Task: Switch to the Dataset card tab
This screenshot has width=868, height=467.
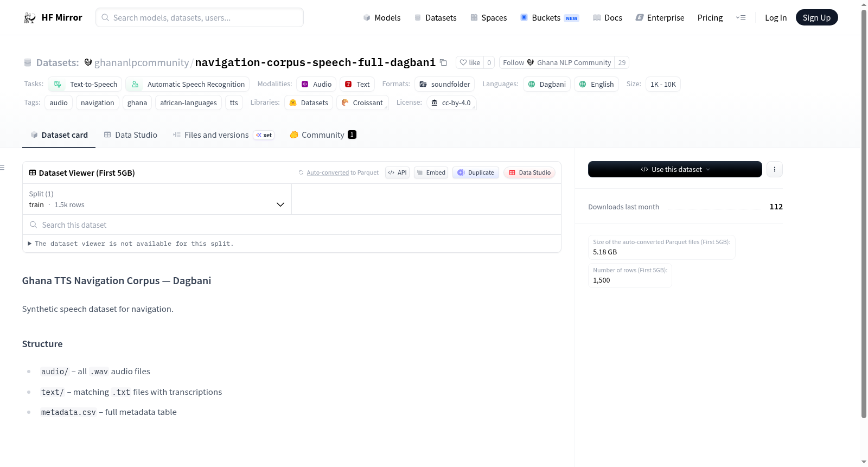Action: (x=59, y=135)
